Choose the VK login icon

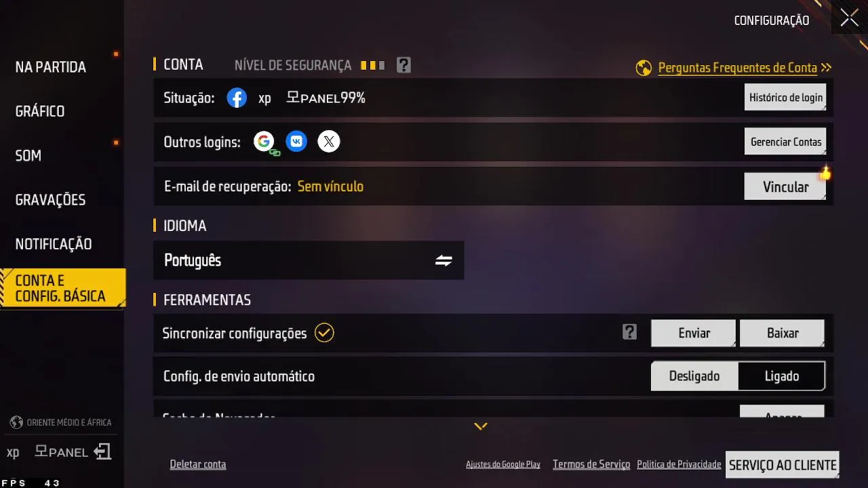point(296,142)
